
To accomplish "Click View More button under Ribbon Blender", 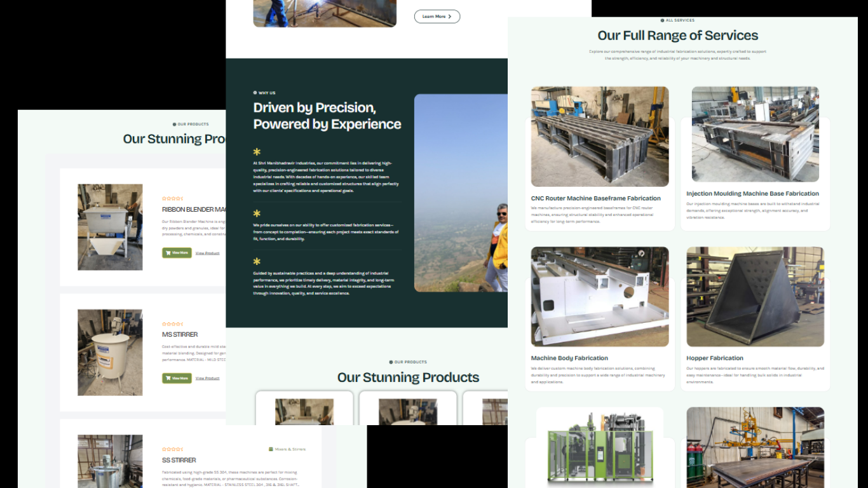I will pos(177,253).
